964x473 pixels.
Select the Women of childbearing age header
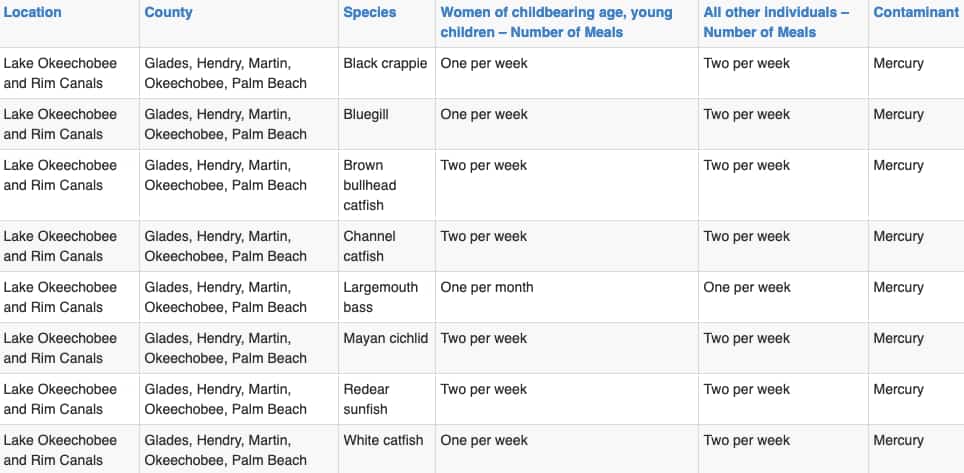click(556, 22)
